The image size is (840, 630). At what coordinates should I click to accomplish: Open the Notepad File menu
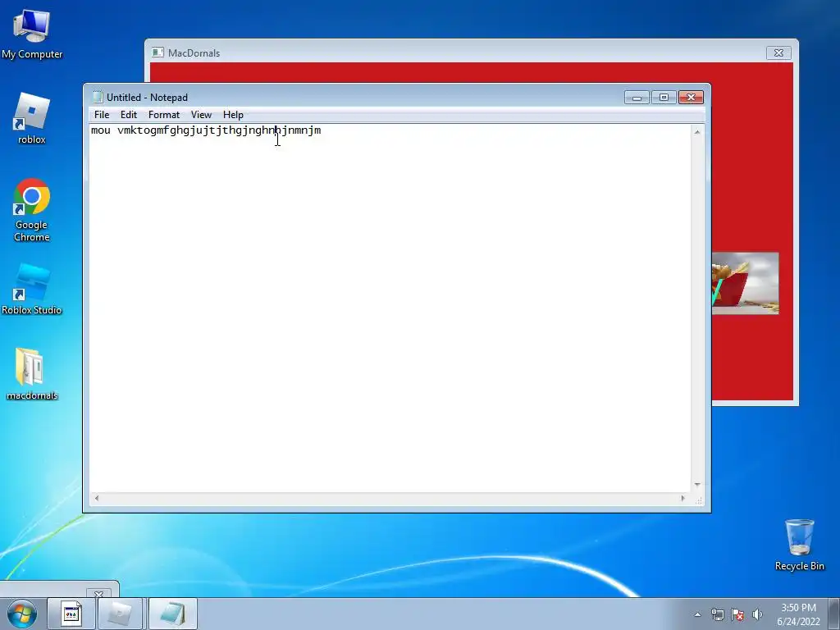(x=102, y=115)
